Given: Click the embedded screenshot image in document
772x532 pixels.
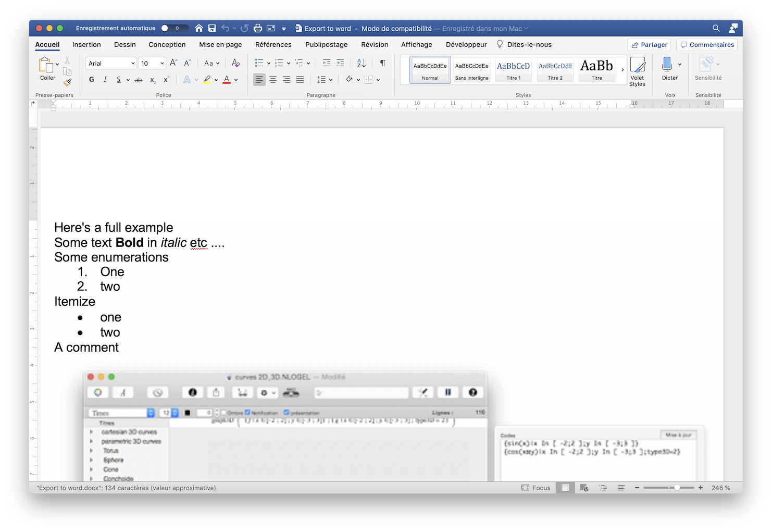Looking at the screenshot, I should click(x=394, y=425).
